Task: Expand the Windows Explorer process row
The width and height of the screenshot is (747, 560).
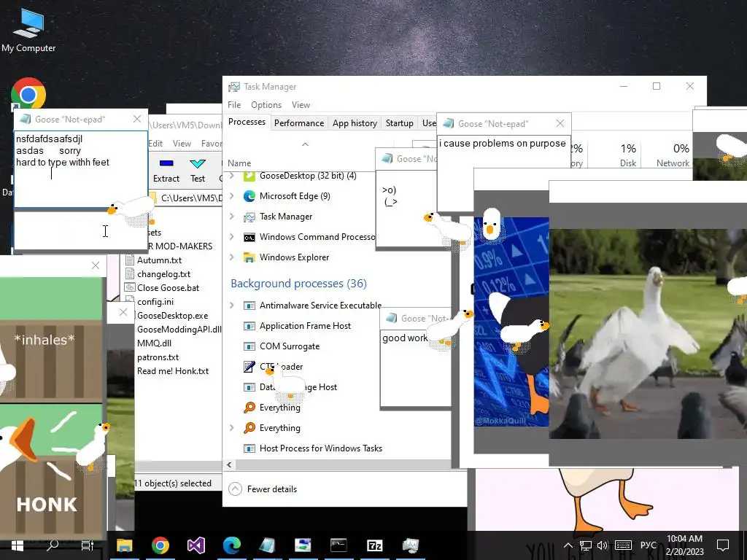Action: (232, 257)
